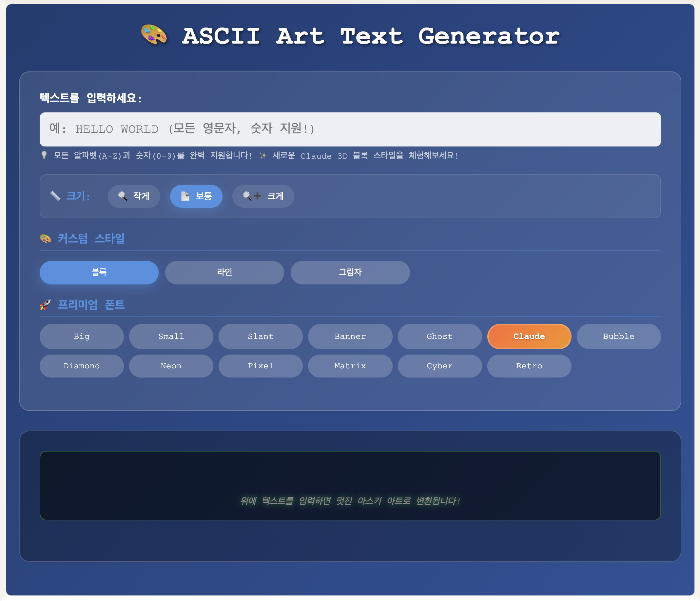700x601 pixels.
Task: Pick the Small premium font
Action: pos(171,337)
